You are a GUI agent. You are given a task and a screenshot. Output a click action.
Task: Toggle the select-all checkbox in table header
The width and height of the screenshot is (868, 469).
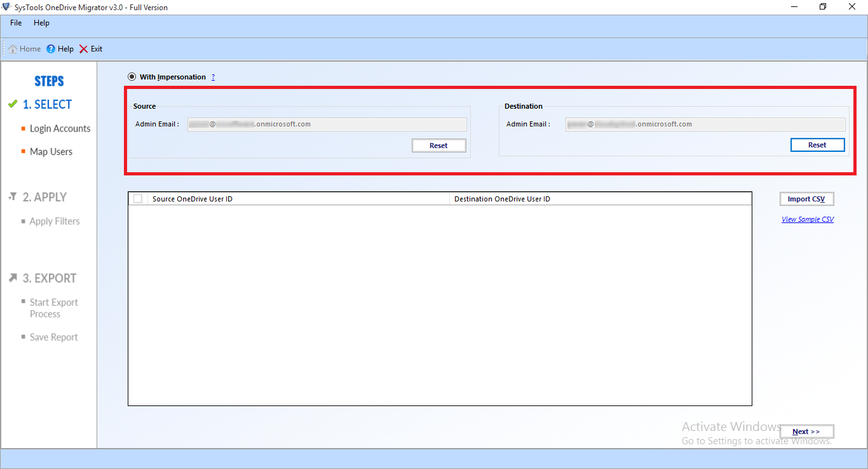(138, 199)
